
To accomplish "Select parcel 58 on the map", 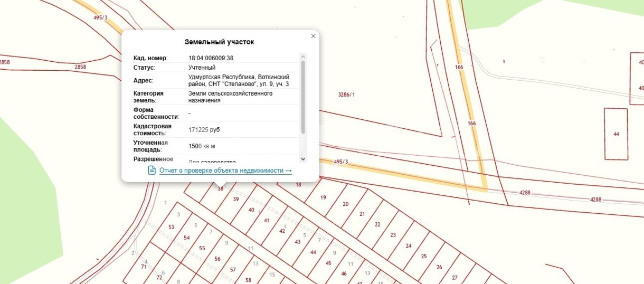I will click(x=249, y=280).
